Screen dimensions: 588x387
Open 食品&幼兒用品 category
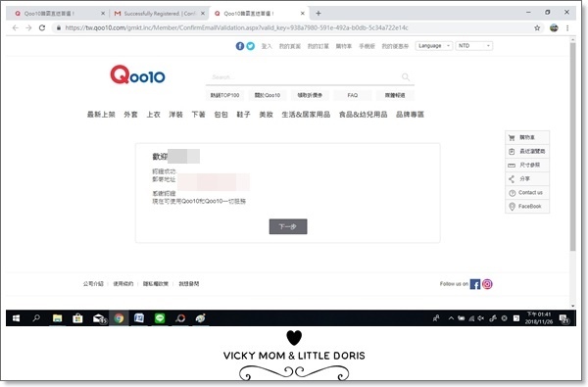(x=363, y=115)
